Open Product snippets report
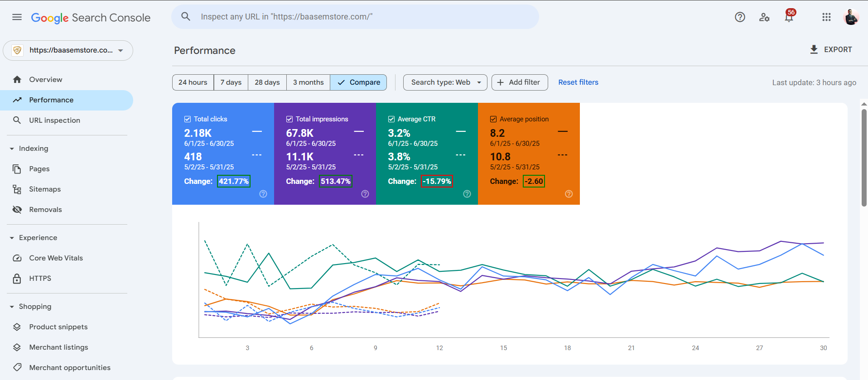 pyautogui.click(x=67, y=327)
